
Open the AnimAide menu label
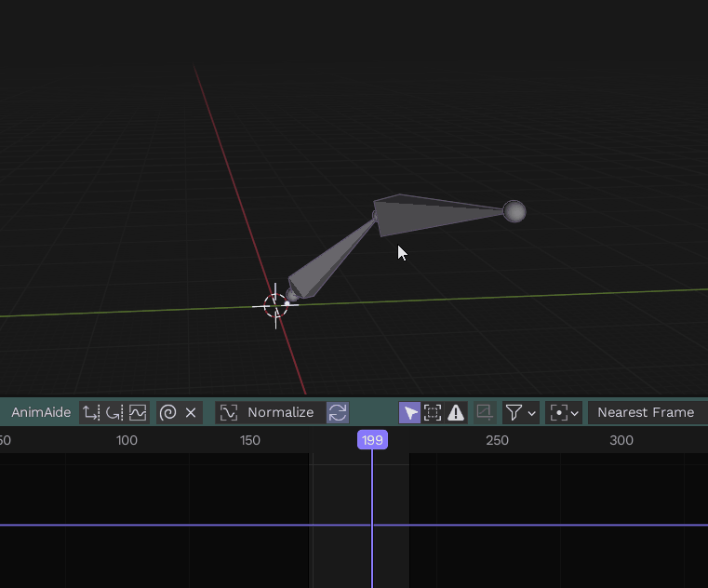pyautogui.click(x=41, y=412)
